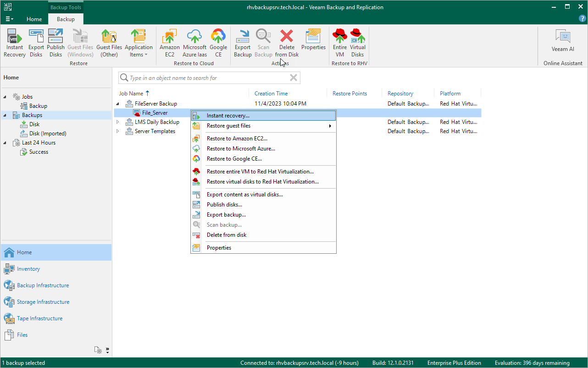Open the Tape Infrastructure view
This screenshot has height=368, width=588.
click(x=56, y=318)
